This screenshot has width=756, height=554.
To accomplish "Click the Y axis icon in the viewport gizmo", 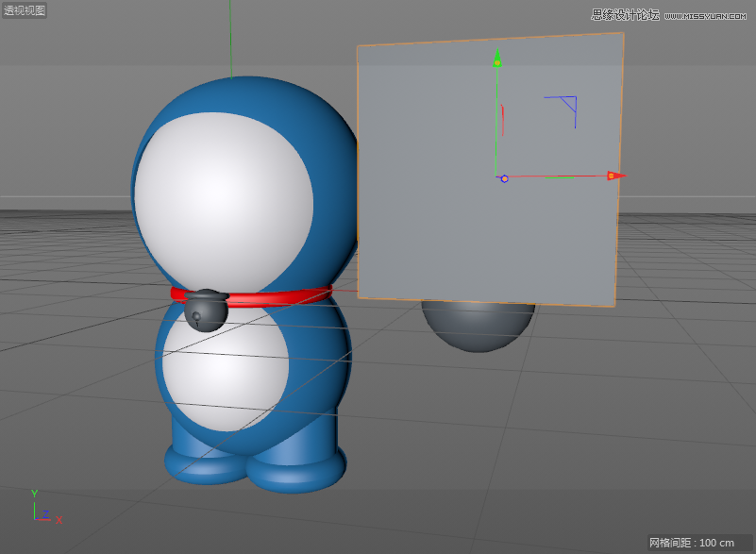I will tap(36, 493).
